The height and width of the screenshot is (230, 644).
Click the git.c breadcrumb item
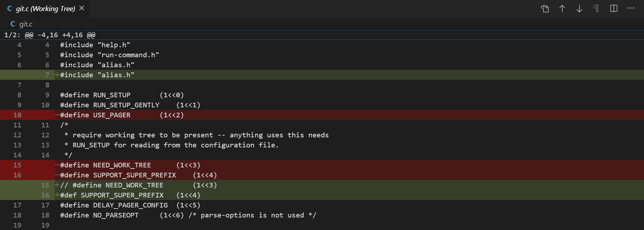pyautogui.click(x=27, y=25)
